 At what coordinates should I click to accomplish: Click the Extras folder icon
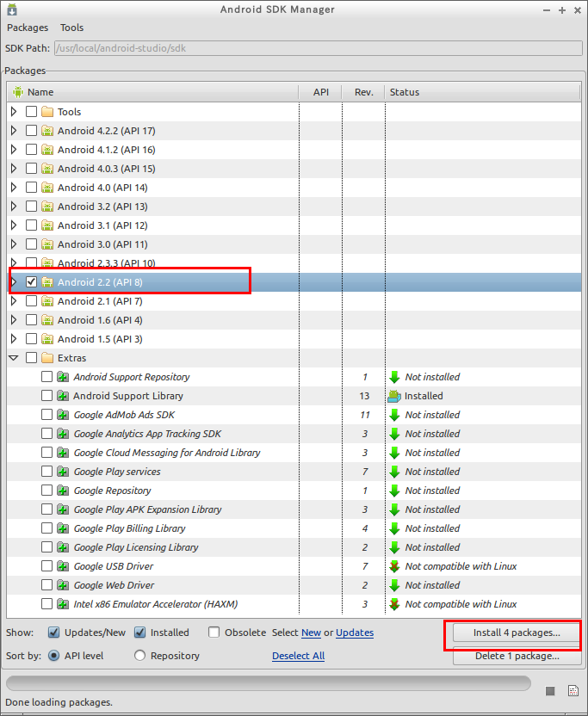(x=47, y=358)
